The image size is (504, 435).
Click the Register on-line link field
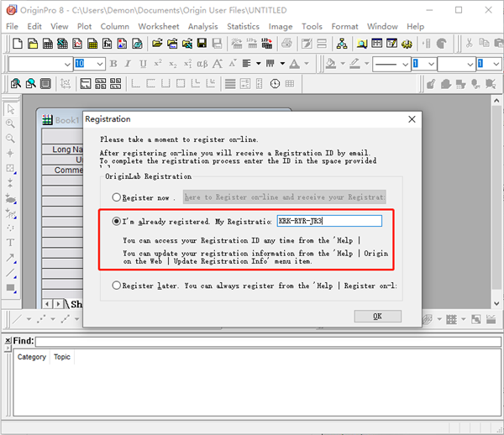coord(284,197)
